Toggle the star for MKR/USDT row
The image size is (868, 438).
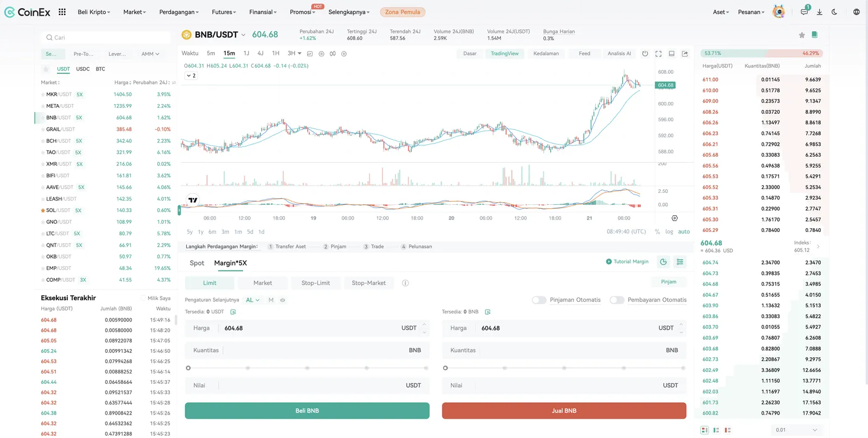pyautogui.click(x=43, y=94)
